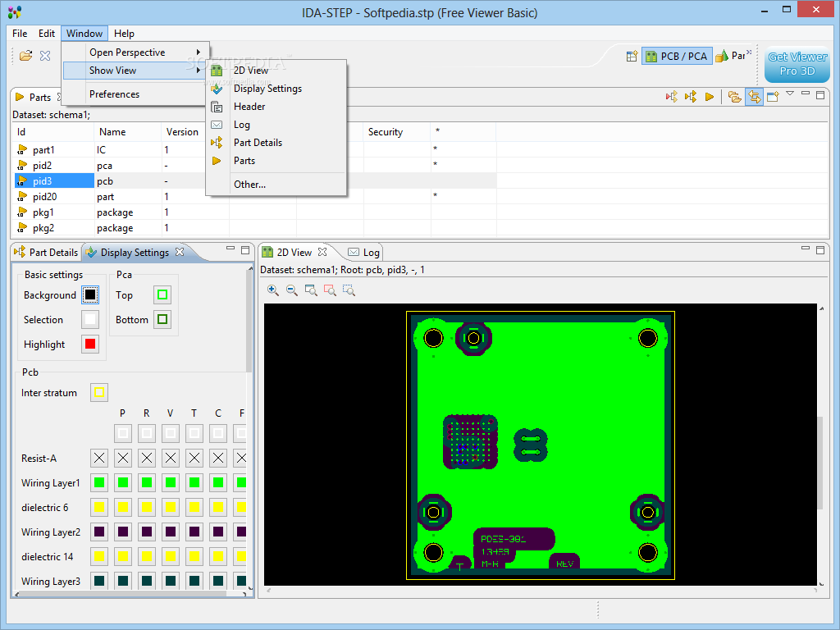
Task: Click the yellow arrow icon in Parts toolbar
Action: click(710, 97)
